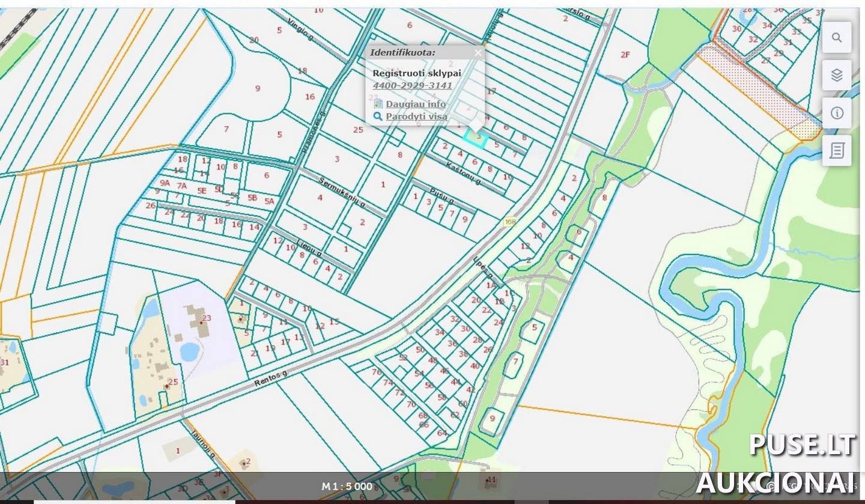Screen dimensions: 865x504
Task: Select the parcel labeled 2F
Action: [x=625, y=55]
